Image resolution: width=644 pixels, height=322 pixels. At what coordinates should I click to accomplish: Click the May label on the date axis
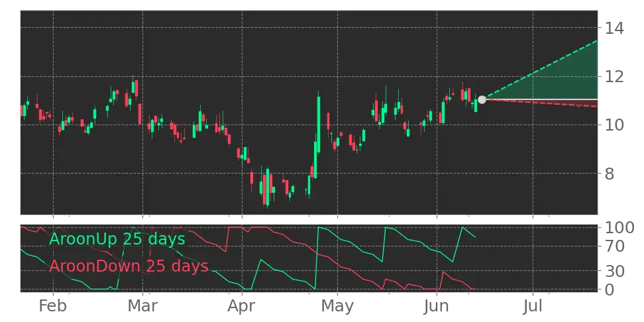tap(337, 306)
